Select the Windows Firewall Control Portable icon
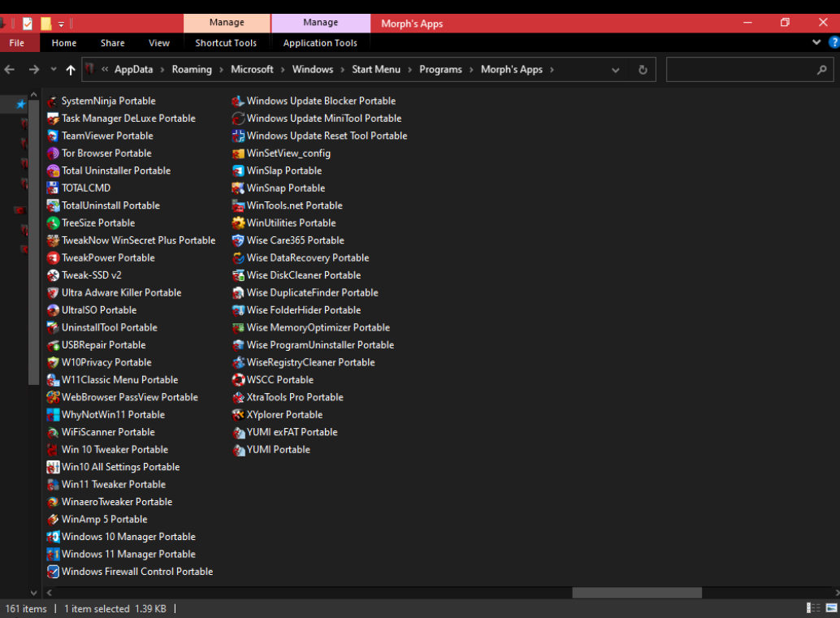The height and width of the screenshot is (618, 840). 53,572
